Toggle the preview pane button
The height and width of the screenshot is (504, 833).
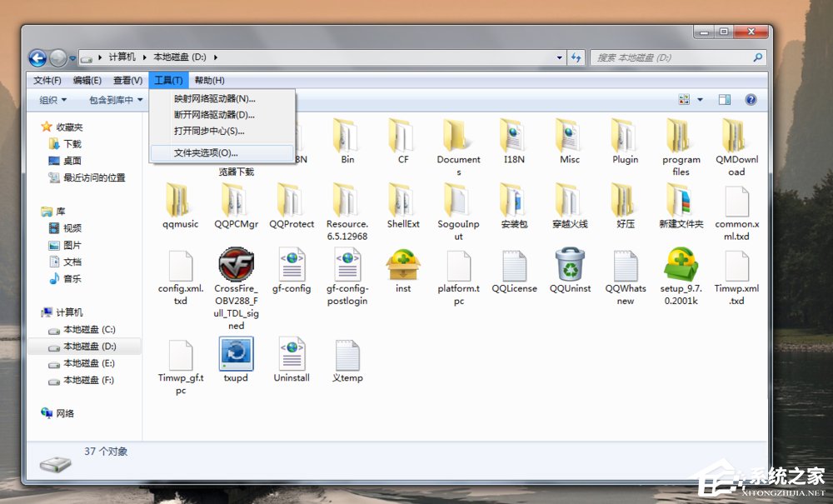[x=725, y=100]
